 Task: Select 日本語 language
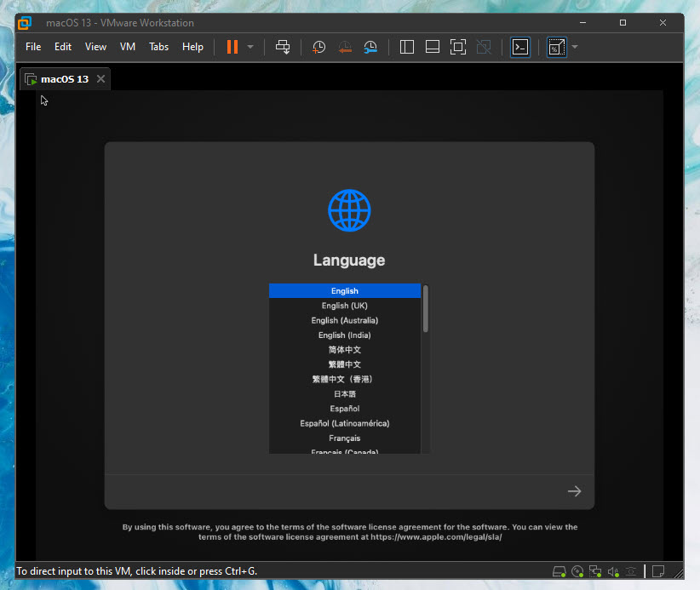(345, 394)
